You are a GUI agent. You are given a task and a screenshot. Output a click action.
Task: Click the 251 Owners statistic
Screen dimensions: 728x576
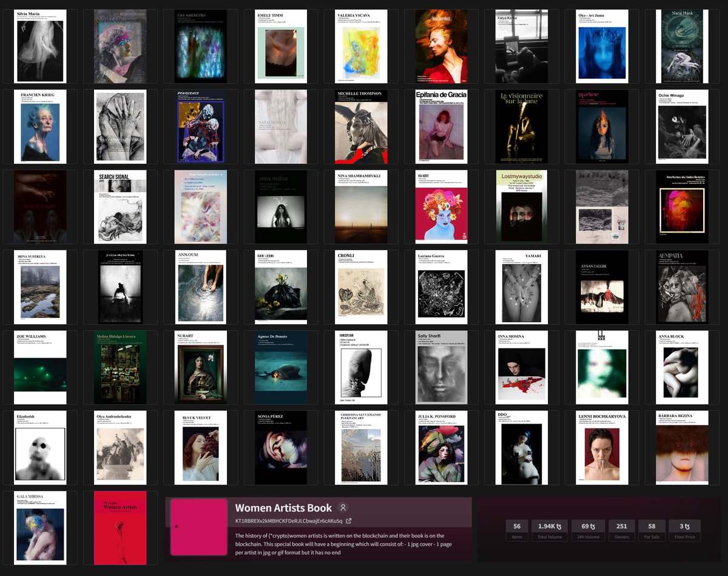tap(622, 530)
